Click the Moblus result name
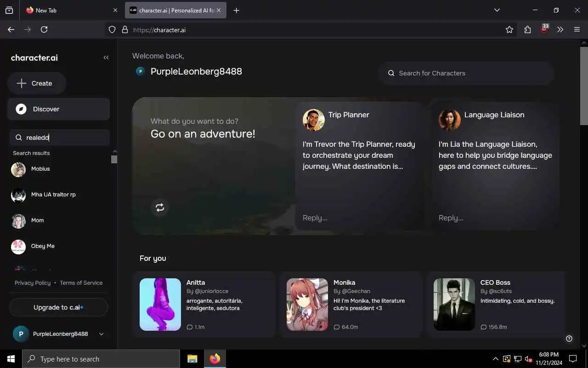 tap(40, 169)
